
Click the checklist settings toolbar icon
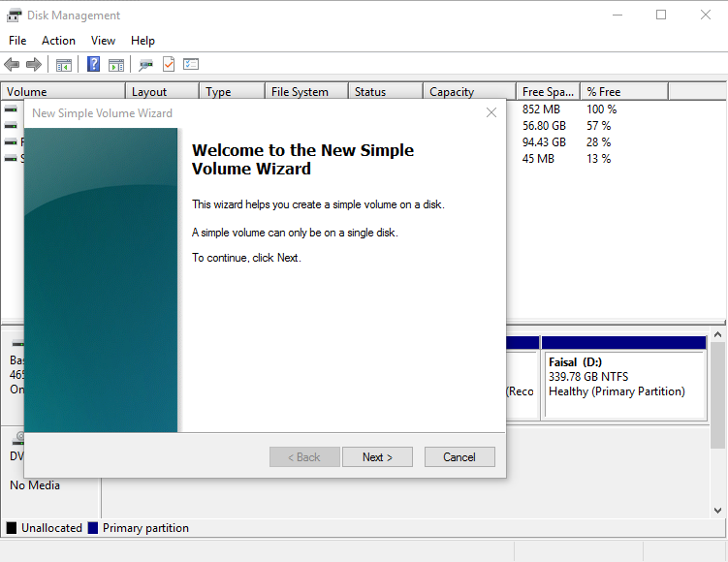pyautogui.click(x=191, y=65)
